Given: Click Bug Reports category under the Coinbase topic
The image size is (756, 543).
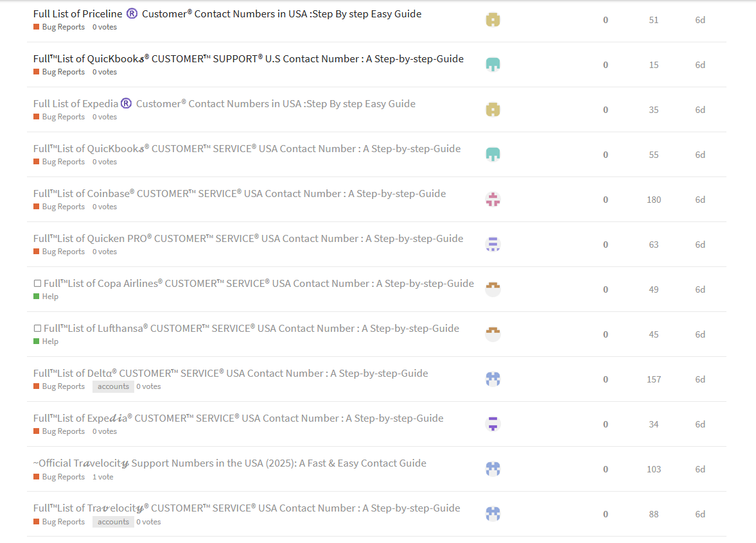Looking at the screenshot, I should [63, 207].
